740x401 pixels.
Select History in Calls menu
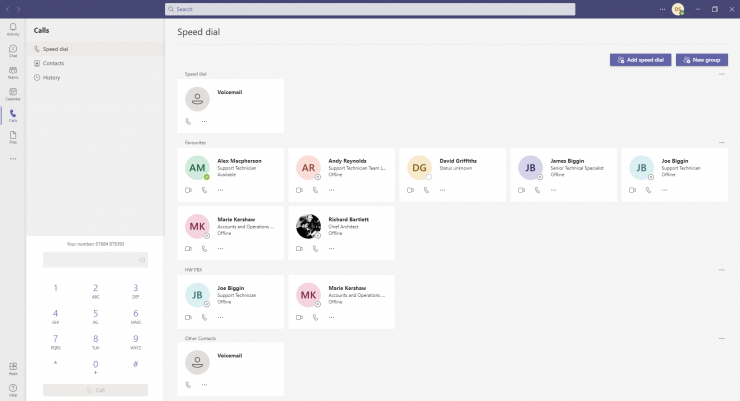click(95, 77)
